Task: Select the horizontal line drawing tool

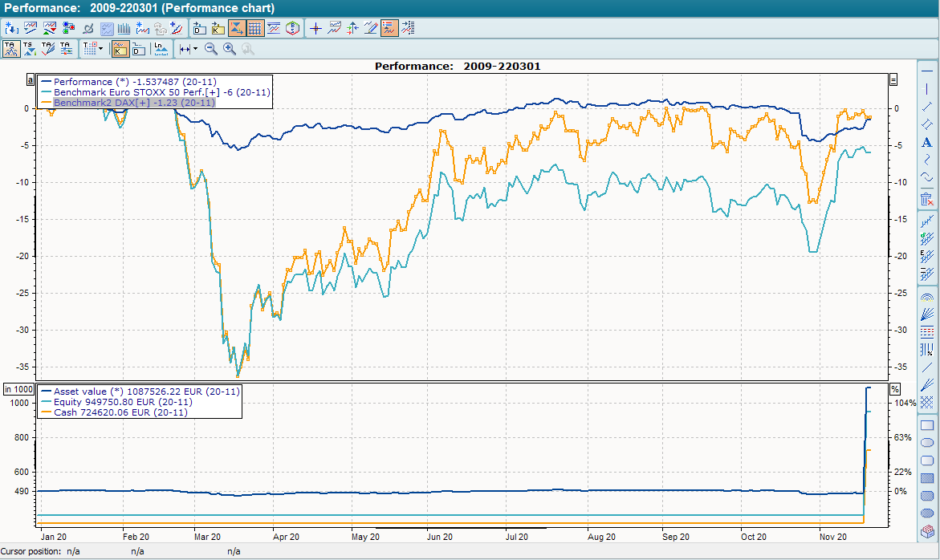Action: click(926, 73)
